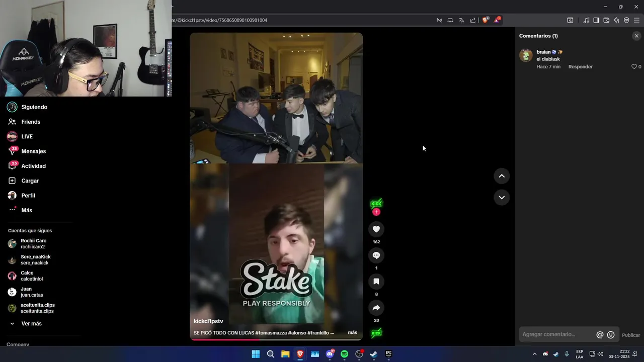Click Responder under braian's comment
This screenshot has height=362, width=644.
[x=581, y=67]
